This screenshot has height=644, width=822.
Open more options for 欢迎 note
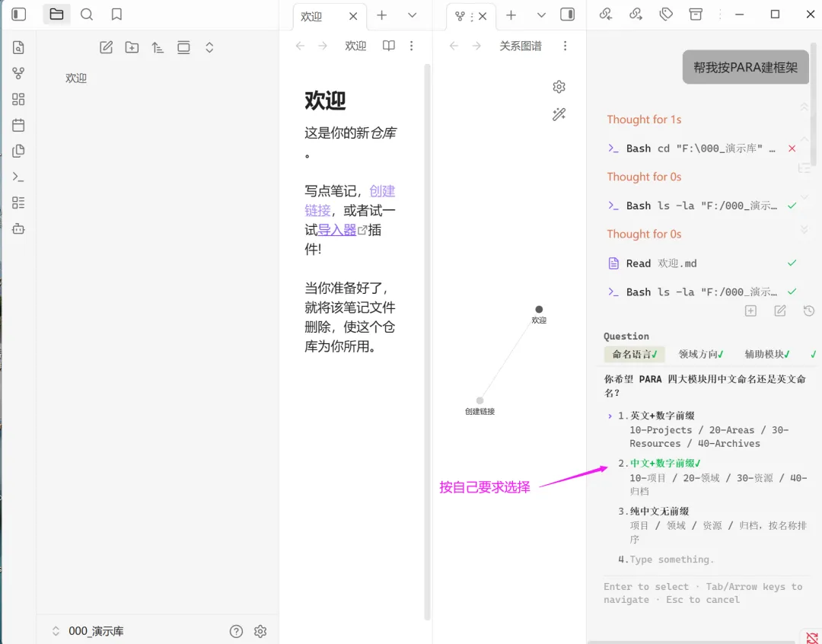tap(412, 46)
